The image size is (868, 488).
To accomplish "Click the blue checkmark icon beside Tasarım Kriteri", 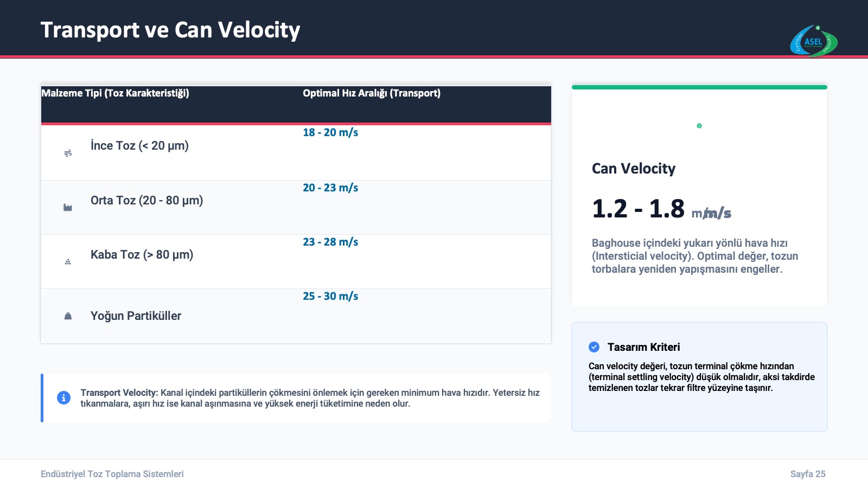I will tap(594, 347).
